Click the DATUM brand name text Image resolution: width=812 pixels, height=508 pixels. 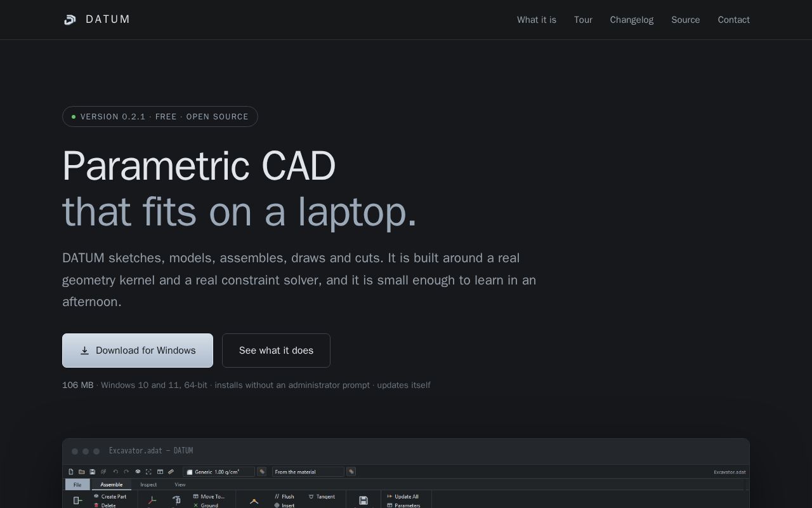(x=108, y=20)
